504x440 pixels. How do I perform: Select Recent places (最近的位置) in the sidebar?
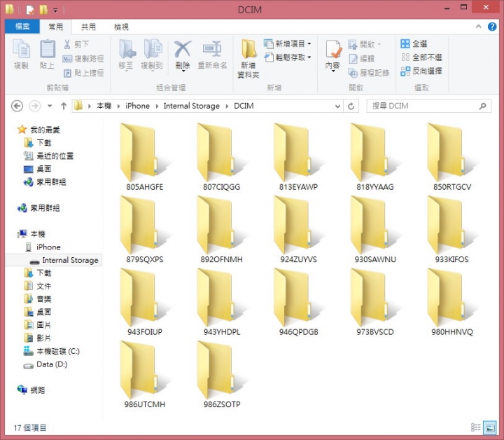click(48, 156)
